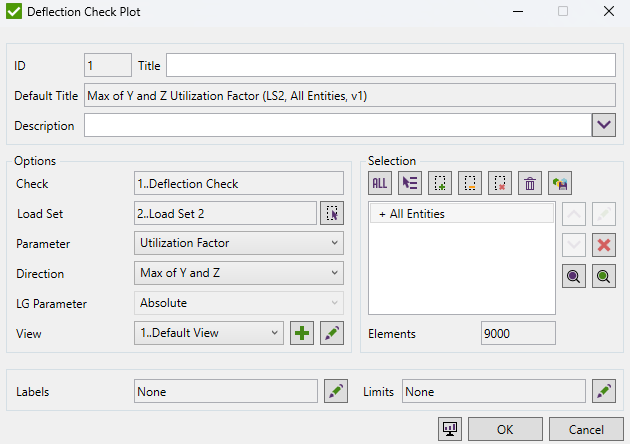Image resolution: width=630 pixels, height=444 pixels.
Task: Click the save selection disk icon
Action: point(560,182)
